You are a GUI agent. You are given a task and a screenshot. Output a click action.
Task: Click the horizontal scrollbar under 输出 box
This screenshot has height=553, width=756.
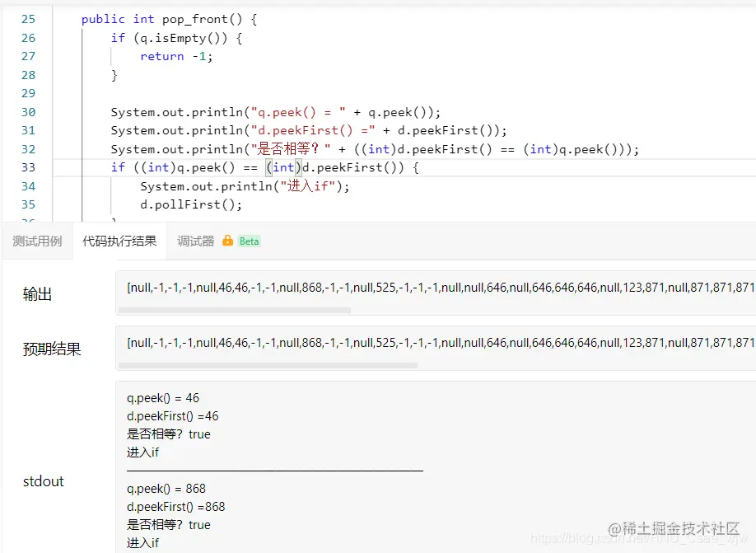click(235, 310)
